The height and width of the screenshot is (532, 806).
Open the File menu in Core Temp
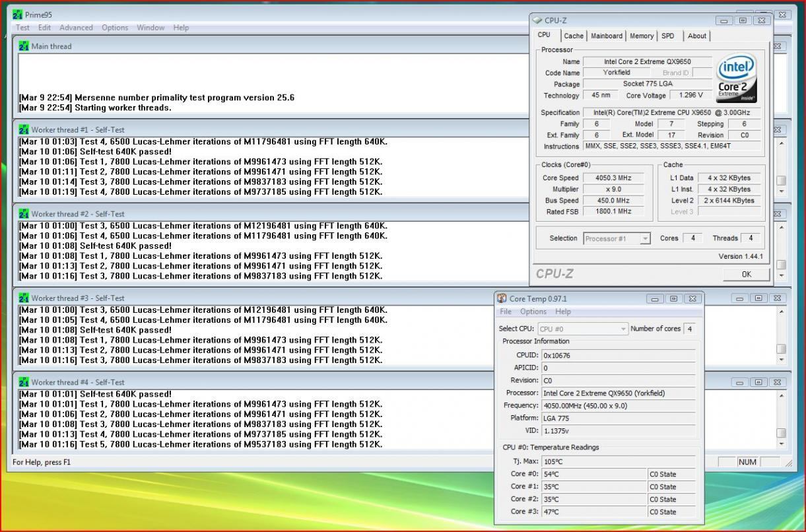pos(506,312)
